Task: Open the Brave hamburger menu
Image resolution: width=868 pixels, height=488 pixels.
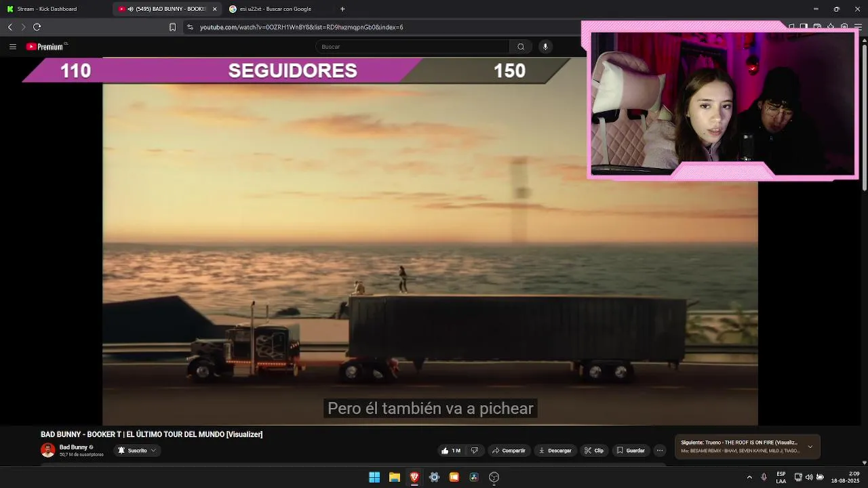Action: 858,27
